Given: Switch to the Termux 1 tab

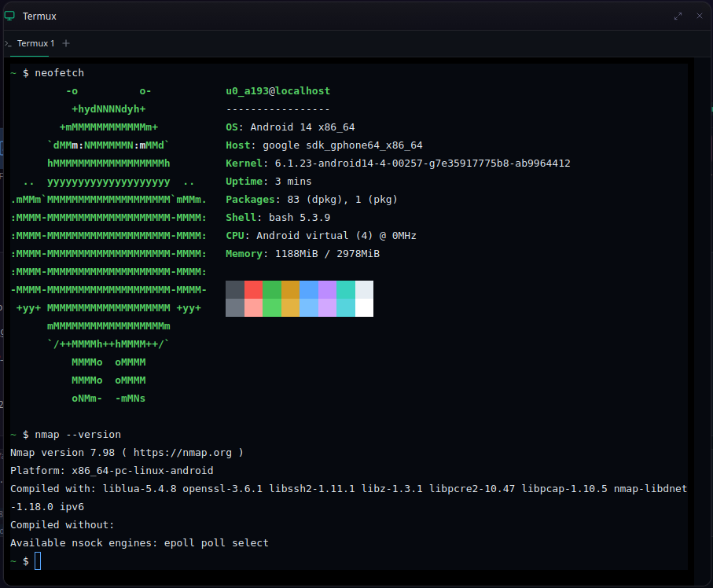Looking at the screenshot, I should point(35,43).
